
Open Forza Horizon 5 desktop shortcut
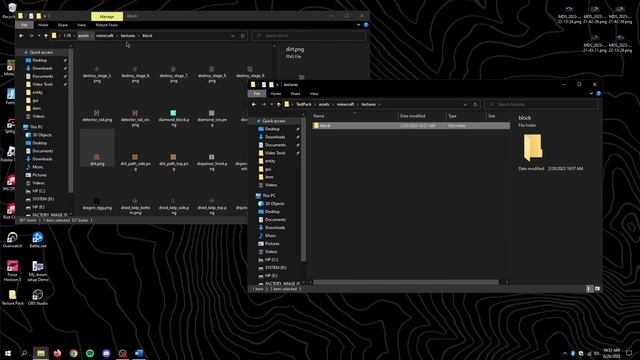12,271
